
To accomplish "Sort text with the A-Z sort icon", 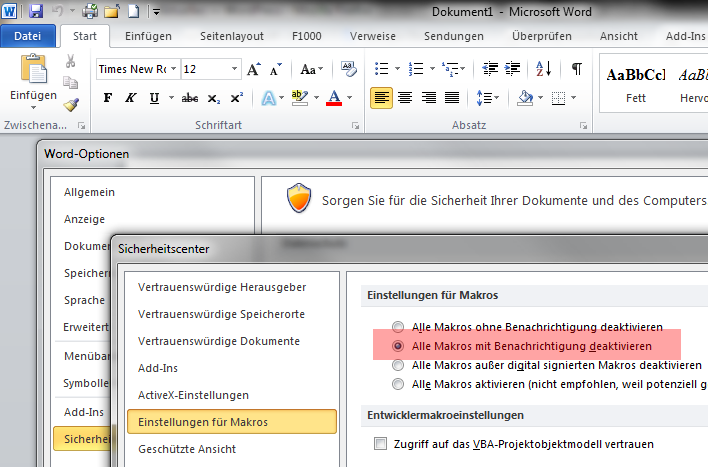I will pos(543,69).
